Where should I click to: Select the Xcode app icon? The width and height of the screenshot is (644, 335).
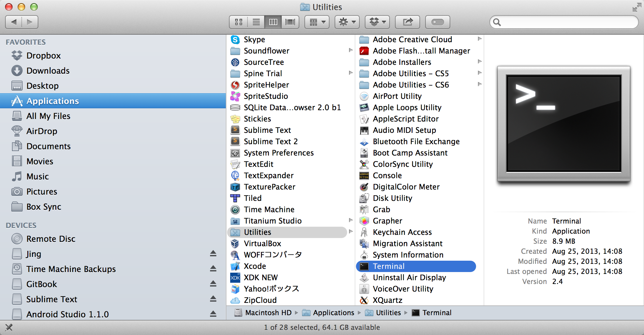pos(235,266)
